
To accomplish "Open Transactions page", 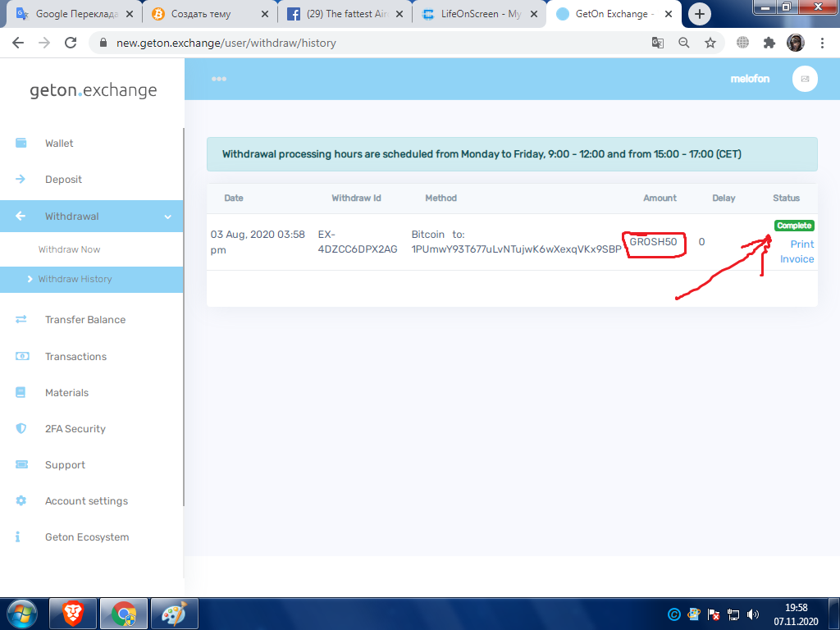I will click(x=75, y=356).
